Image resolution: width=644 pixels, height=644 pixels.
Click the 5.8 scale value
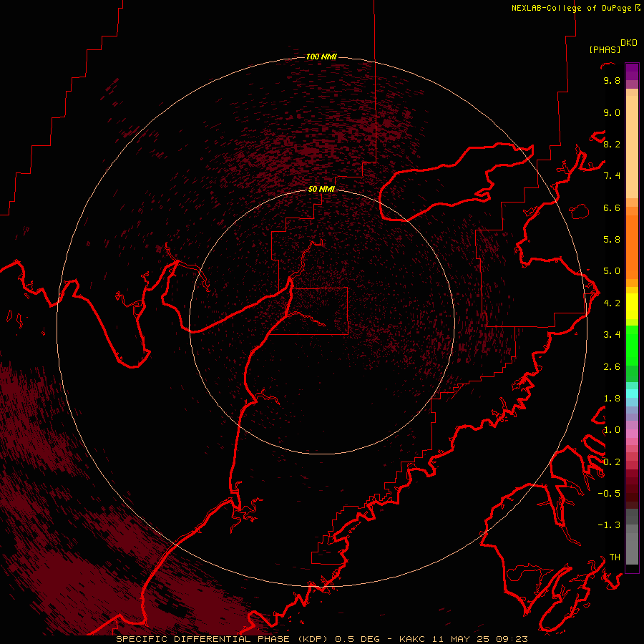click(x=612, y=240)
